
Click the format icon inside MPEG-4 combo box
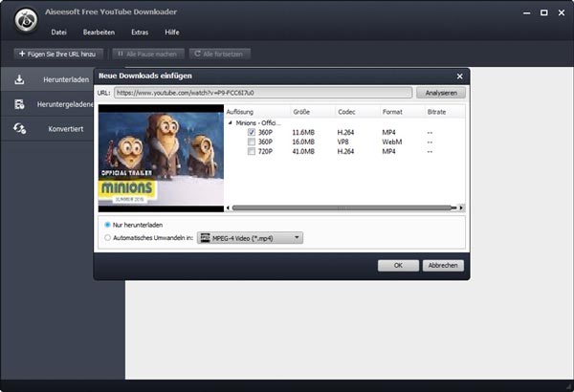tap(205, 238)
